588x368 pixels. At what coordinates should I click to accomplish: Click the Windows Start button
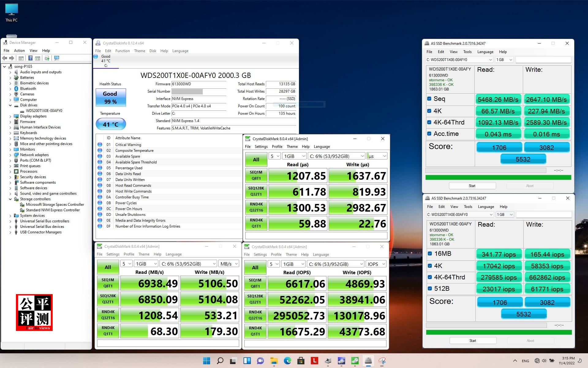[207, 361]
